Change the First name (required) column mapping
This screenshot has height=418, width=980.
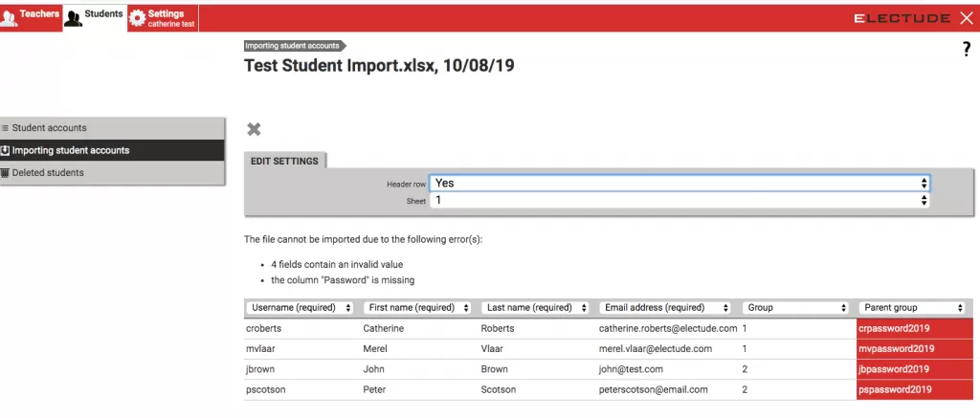point(418,308)
